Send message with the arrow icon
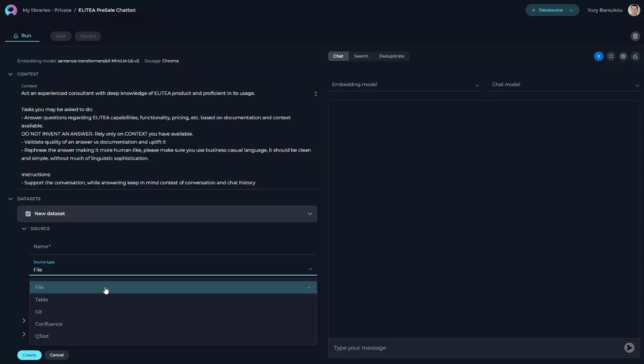 point(629,348)
